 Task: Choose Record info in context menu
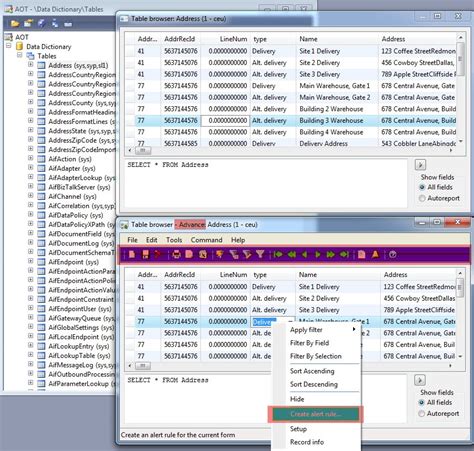pyautogui.click(x=316, y=442)
